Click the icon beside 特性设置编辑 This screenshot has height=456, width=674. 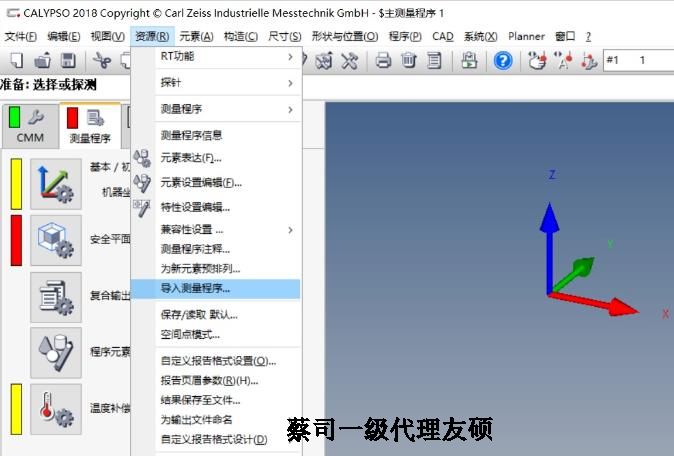tap(141, 208)
